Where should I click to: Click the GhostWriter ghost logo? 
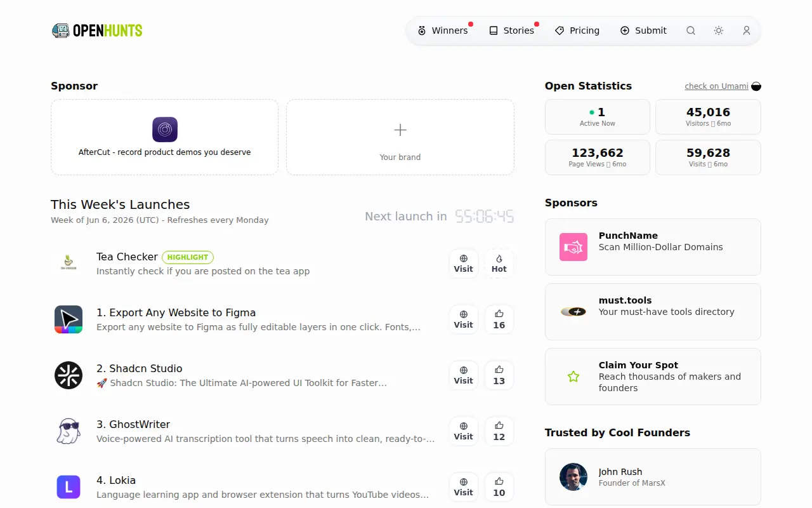coord(69,431)
